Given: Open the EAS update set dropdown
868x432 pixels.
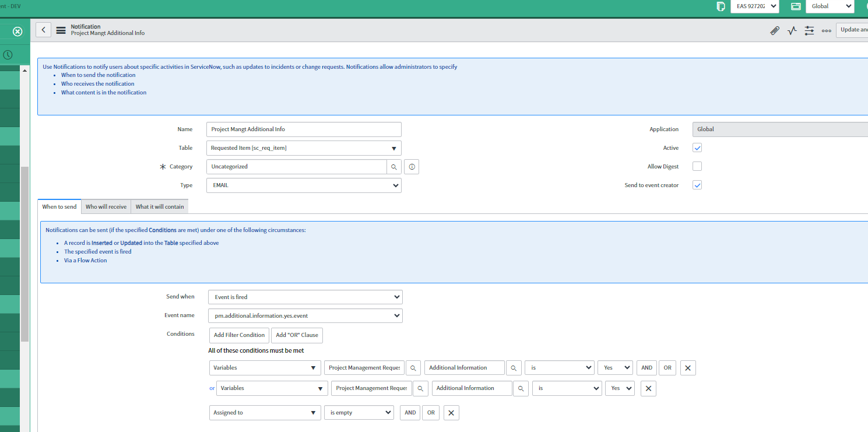Looking at the screenshot, I should 754,6.
